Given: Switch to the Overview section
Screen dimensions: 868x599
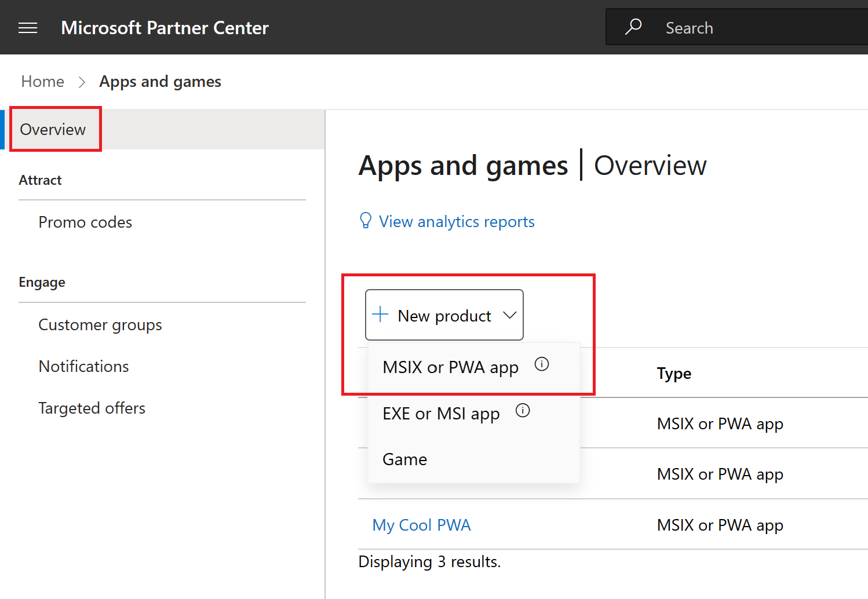Looking at the screenshot, I should (53, 129).
